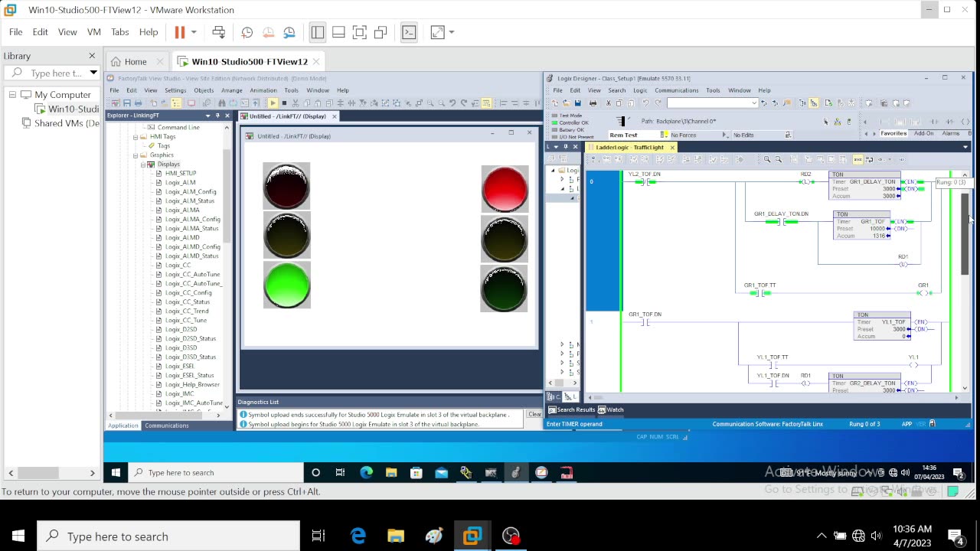The height and width of the screenshot is (551, 980).
Task: Switch to Communications tab in Explorer
Action: tap(166, 425)
